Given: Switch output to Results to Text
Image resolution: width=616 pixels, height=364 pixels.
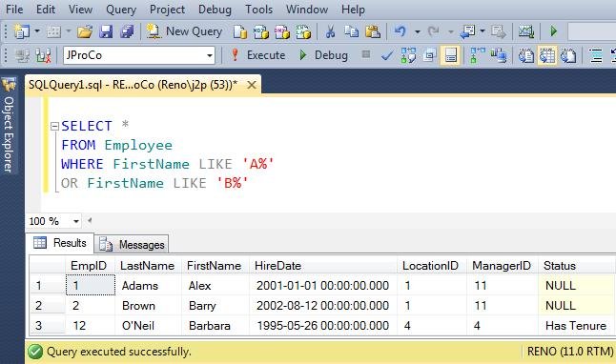Looking at the screenshot, I should pos(525,56).
